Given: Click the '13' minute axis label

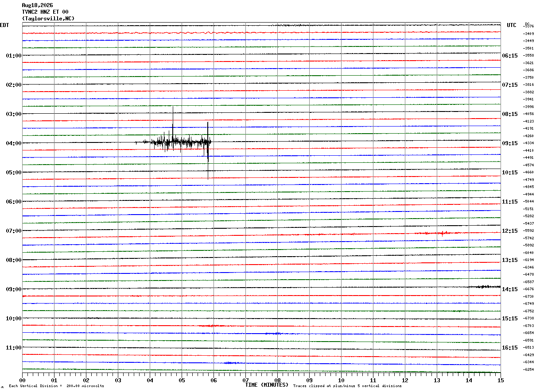Looking at the screenshot, I should coord(437,380).
